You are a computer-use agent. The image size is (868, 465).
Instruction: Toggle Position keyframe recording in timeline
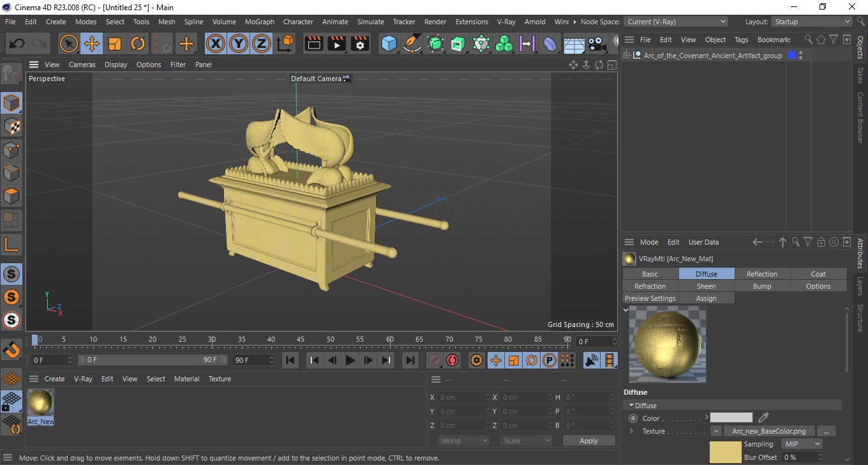coord(495,360)
